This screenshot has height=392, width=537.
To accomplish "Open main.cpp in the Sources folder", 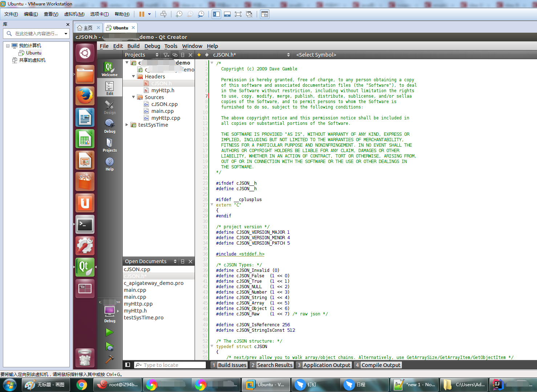I will click(162, 111).
